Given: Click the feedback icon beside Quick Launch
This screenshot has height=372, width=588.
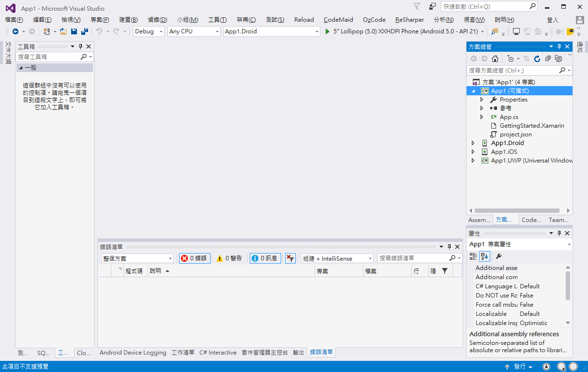Looking at the screenshot, I should pyautogui.click(x=433, y=7).
